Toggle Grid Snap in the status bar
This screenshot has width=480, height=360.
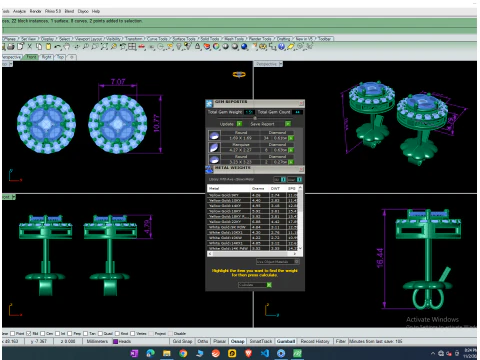point(182,341)
